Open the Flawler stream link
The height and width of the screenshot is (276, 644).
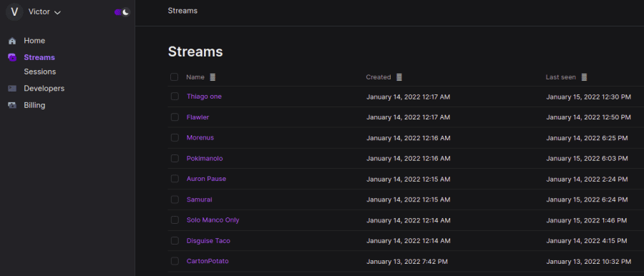point(197,117)
